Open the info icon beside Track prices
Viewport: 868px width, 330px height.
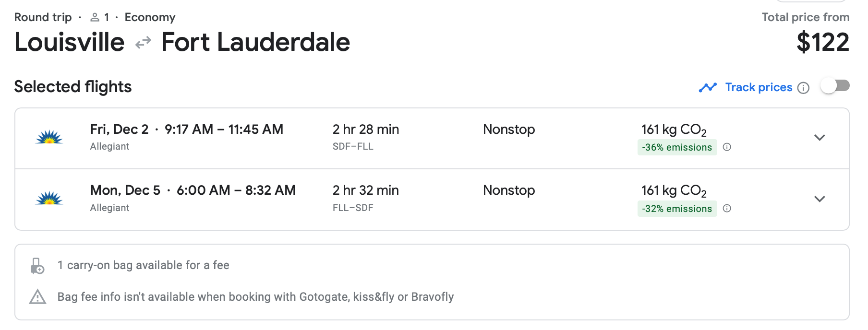(x=803, y=88)
